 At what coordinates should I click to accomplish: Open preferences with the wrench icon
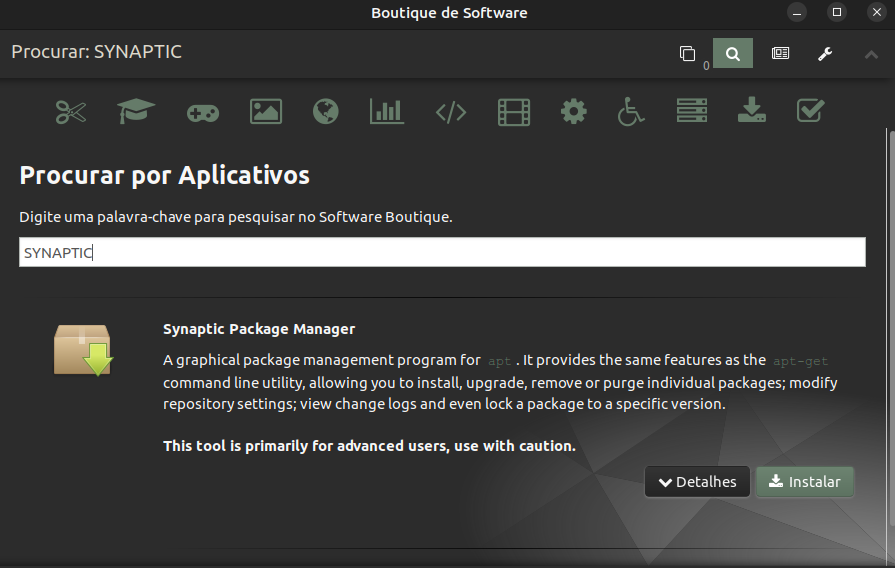click(825, 54)
